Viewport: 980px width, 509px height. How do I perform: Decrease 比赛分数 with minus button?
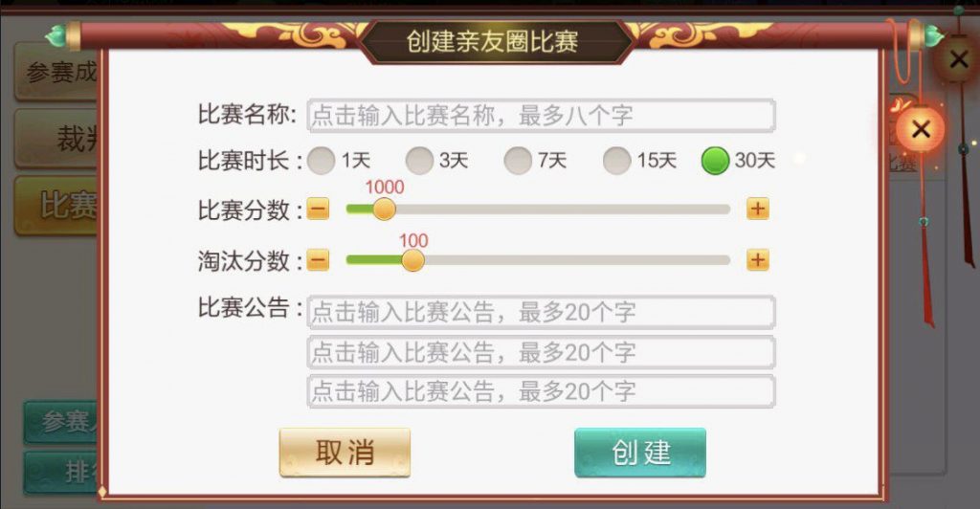coord(319,210)
